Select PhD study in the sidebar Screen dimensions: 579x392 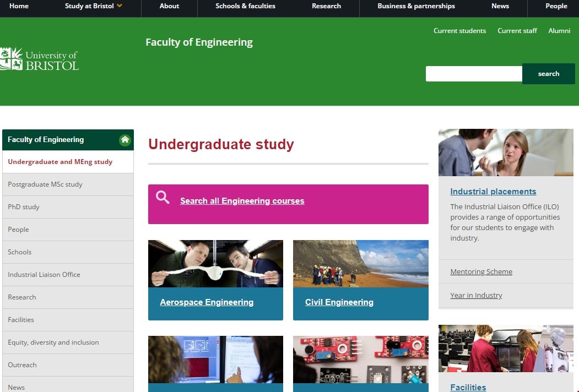coord(24,206)
